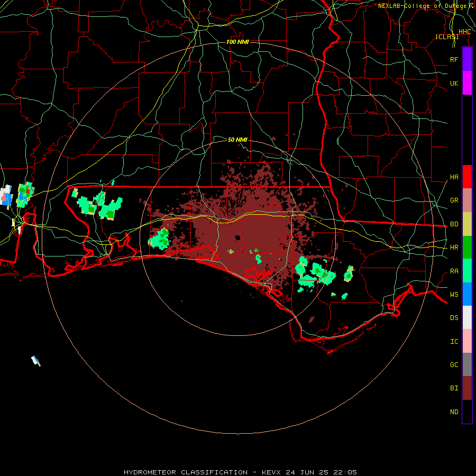Click the NEXLAB-College of DuPage text
This screenshot has width=476, height=476.
(422, 6)
